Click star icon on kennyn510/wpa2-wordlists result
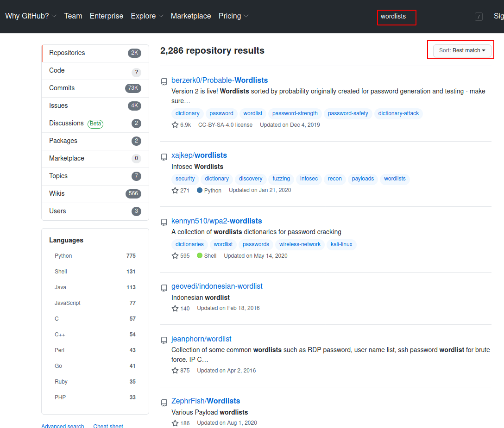 pyautogui.click(x=175, y=256)
